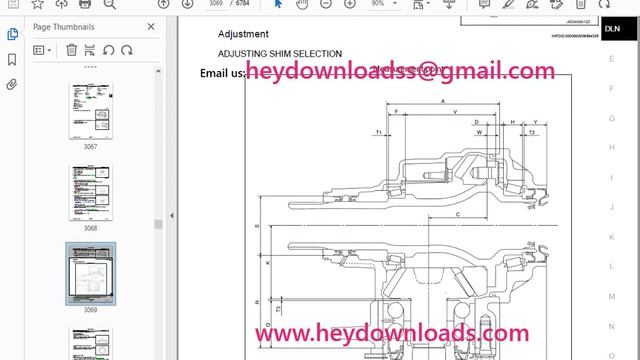Delete selected pages in thumbnails panel
Image resolution: width=640 pixels, height=360 pixels.
tap(71, 50)
